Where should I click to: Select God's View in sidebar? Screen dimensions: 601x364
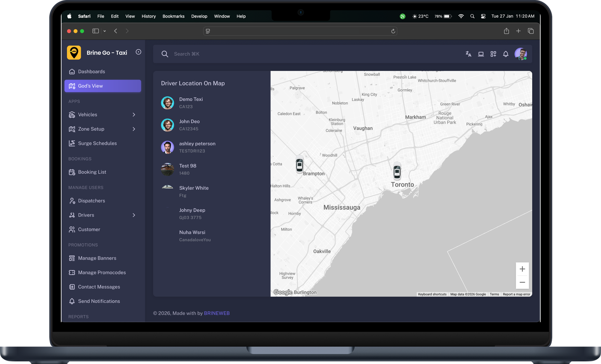(x=103, y=86)
